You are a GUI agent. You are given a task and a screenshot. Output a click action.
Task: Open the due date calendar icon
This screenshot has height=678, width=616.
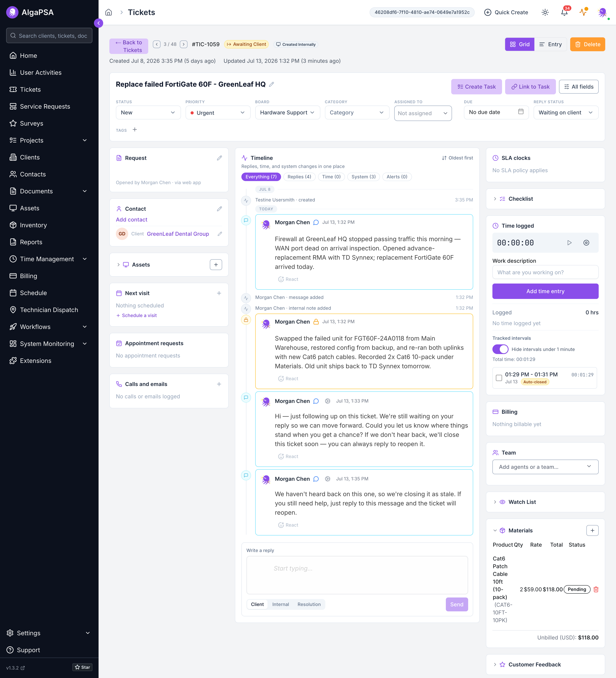click(x=521, y=112)
